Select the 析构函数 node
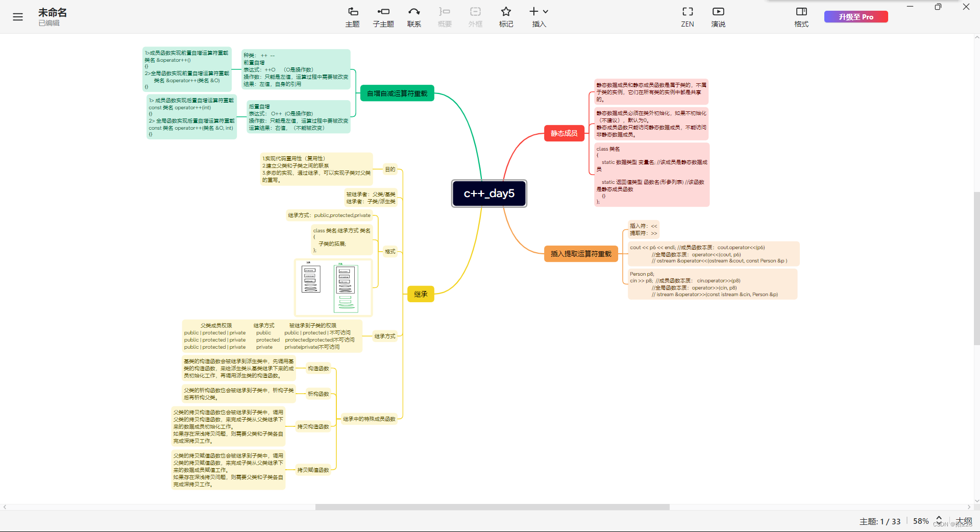The height and width of the screenshot is (532, 980). [x=318, y=394]
